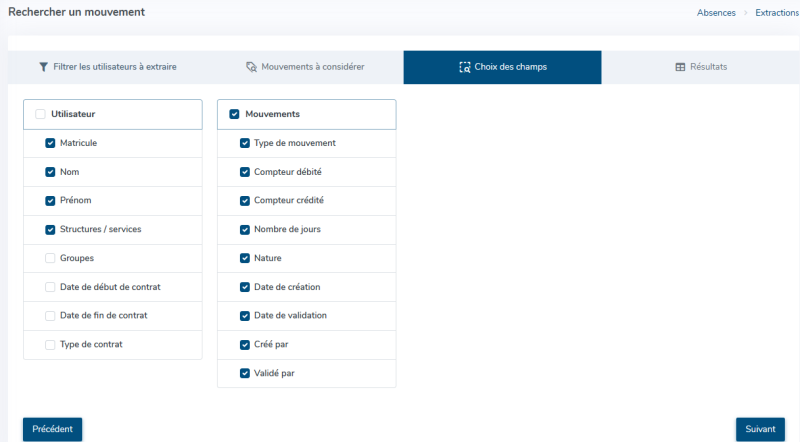Click the search icon on Choix des champs

(x=464, y=67)
